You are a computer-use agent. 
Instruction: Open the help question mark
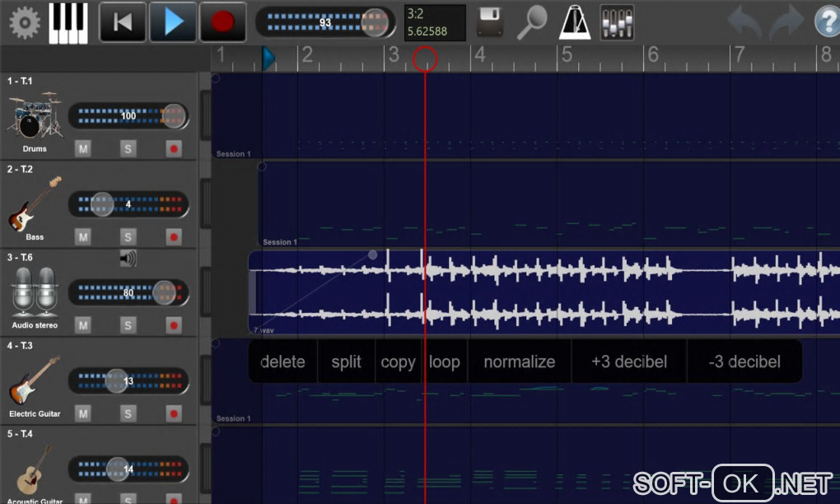[827, 22]
